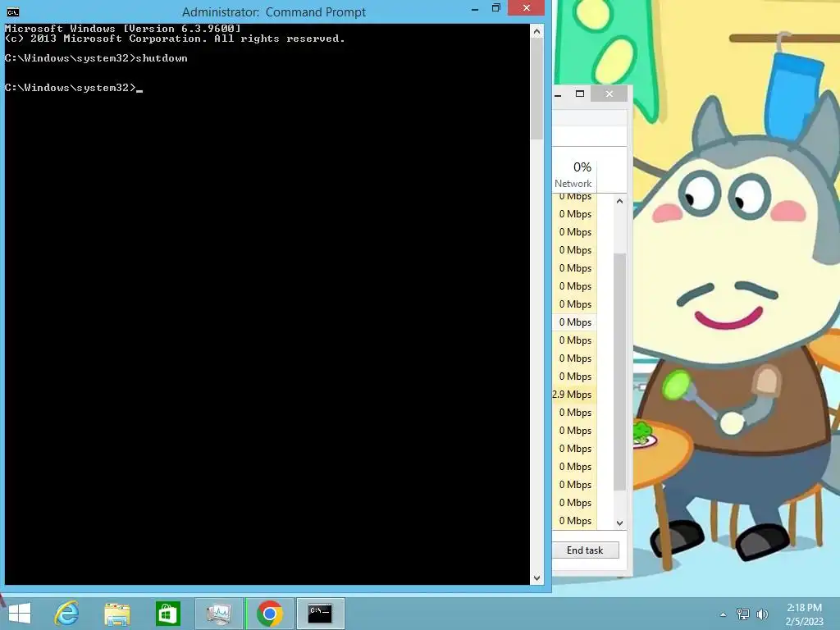840x630 pixels.
Task: Select Command Prompt taskbar button
Action: coord(321,614)
